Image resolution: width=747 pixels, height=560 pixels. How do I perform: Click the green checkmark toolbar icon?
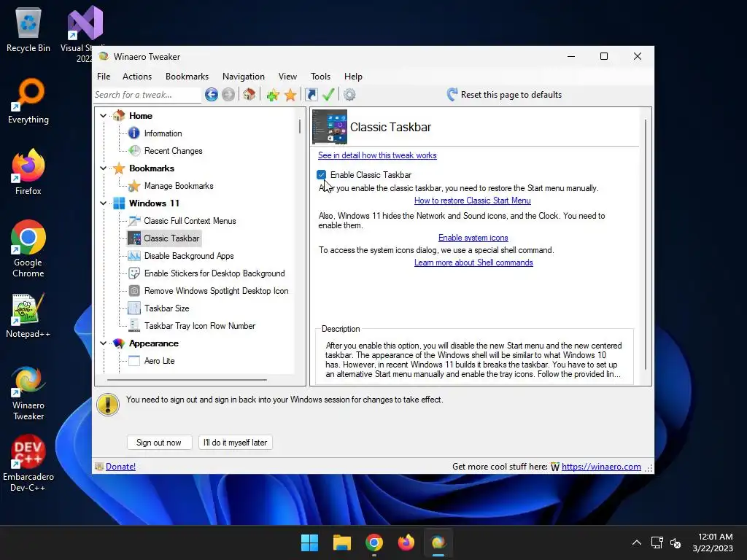(328, 95)
